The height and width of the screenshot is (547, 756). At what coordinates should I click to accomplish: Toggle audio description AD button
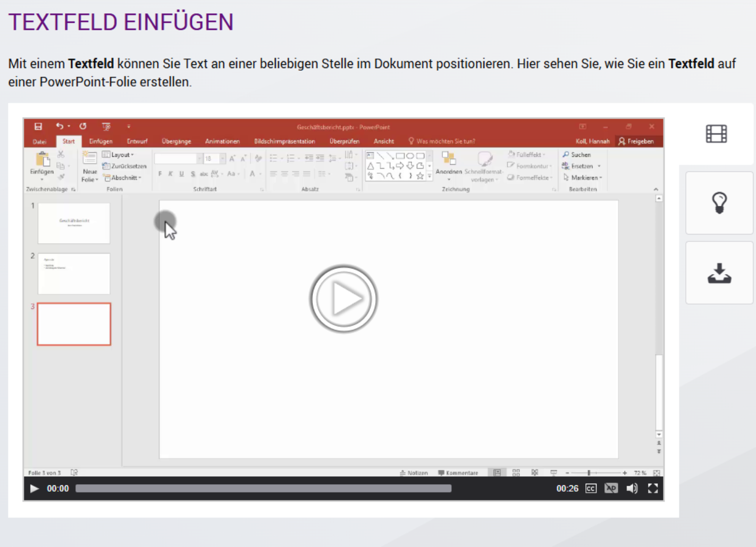click(611, 488)
